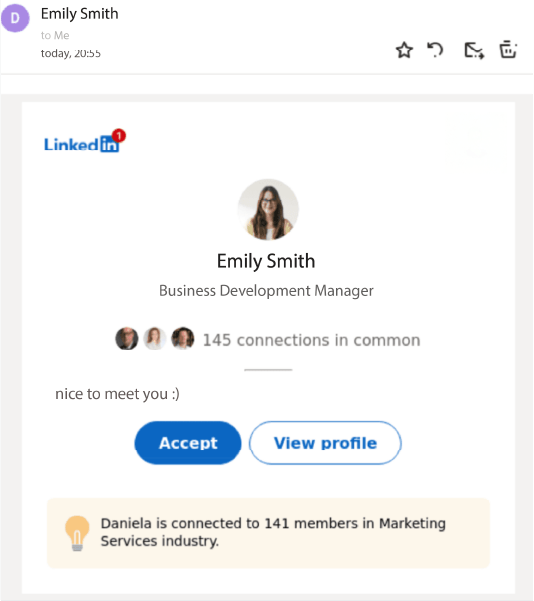Select the "nice to meet you :)" message
Viewport: 534px width, 601px height.
(117, 394)
